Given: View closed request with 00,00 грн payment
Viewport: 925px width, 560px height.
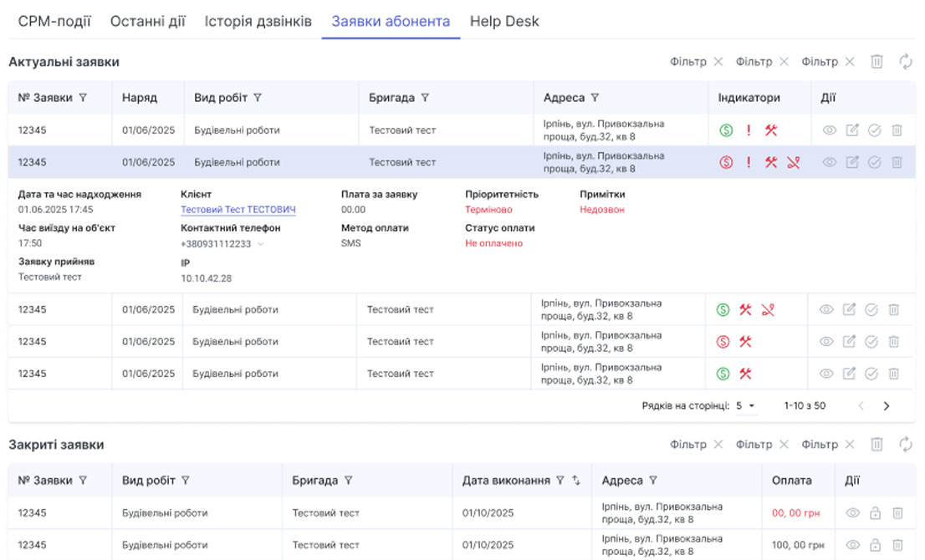Looking at the screenshot, I should (852, 513).
